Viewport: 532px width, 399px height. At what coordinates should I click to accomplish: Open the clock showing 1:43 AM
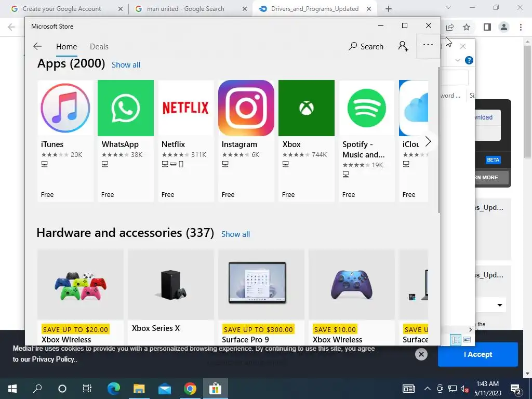click(x=487, y=389)
